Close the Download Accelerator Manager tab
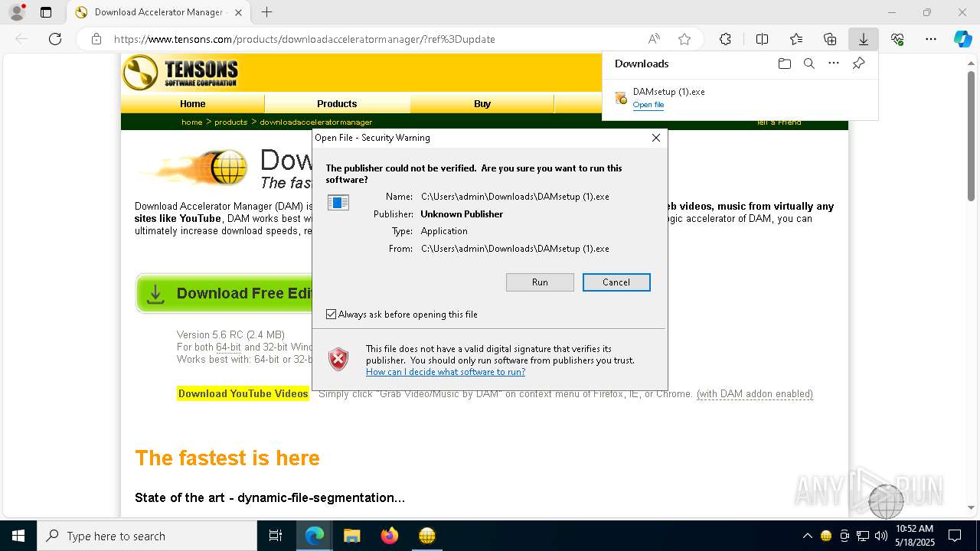The image size is (980, 551). [x=238, y=12]
